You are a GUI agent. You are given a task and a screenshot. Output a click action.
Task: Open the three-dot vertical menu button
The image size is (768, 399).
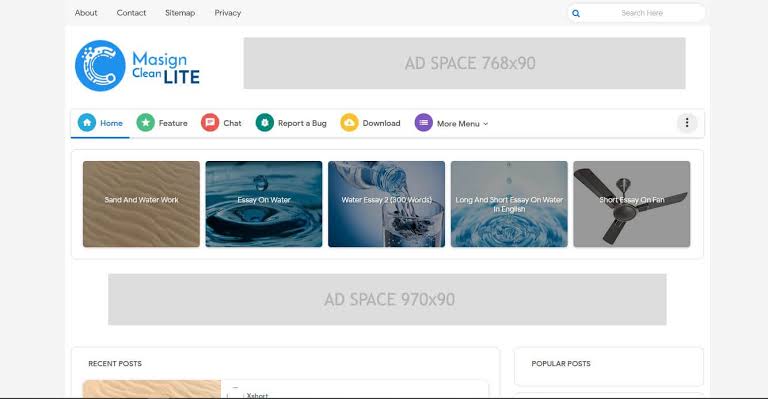click(687, 123)
